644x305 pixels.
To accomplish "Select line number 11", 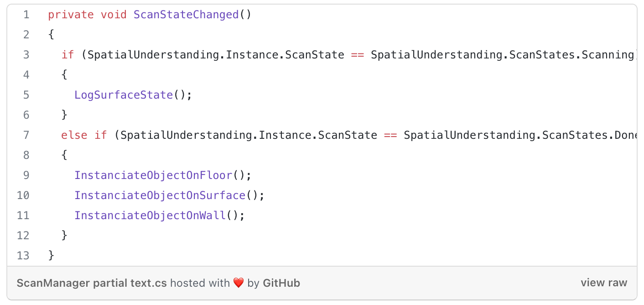I will click(23, 216).
